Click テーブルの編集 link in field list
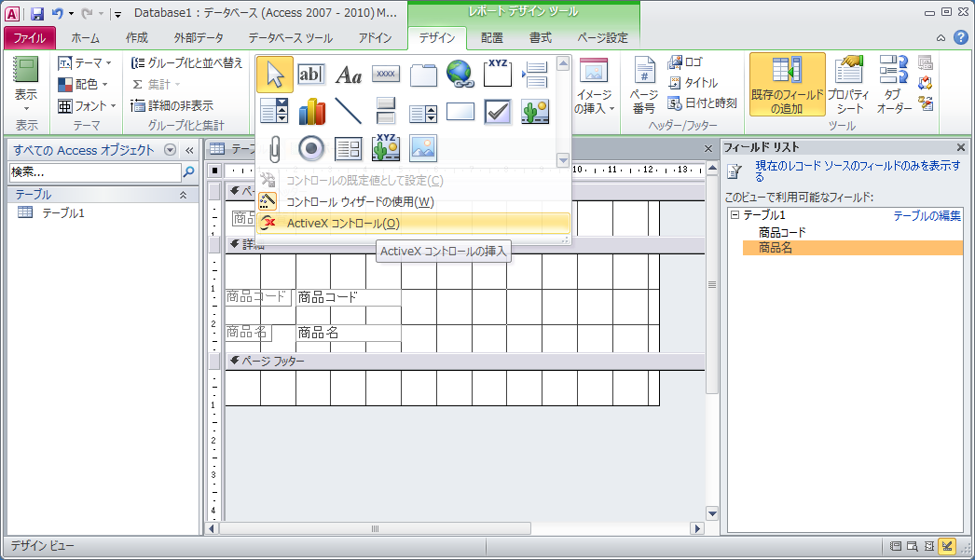This screenshot has width=975, height=560. 927,215
